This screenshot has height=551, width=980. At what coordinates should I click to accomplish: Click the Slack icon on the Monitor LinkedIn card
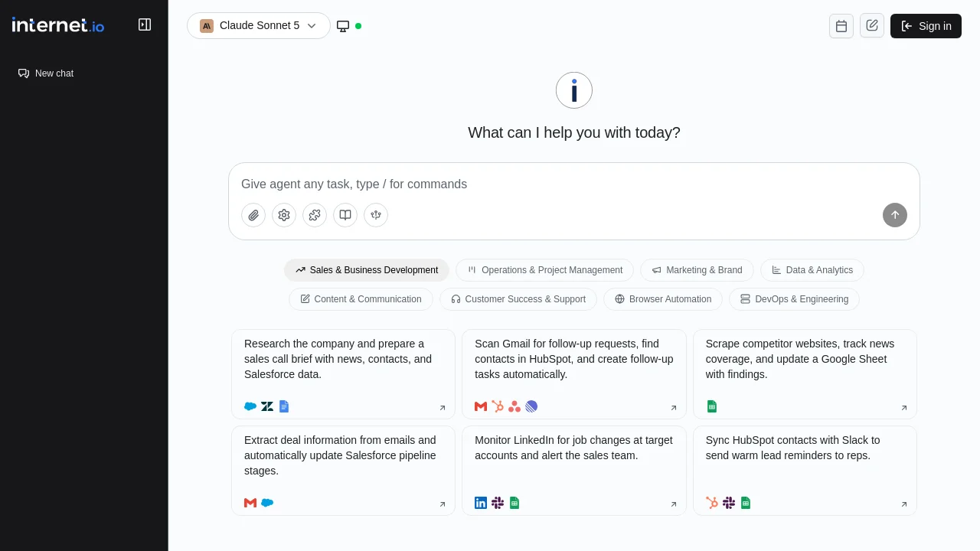pyautogui.click(x=498, y=503)
